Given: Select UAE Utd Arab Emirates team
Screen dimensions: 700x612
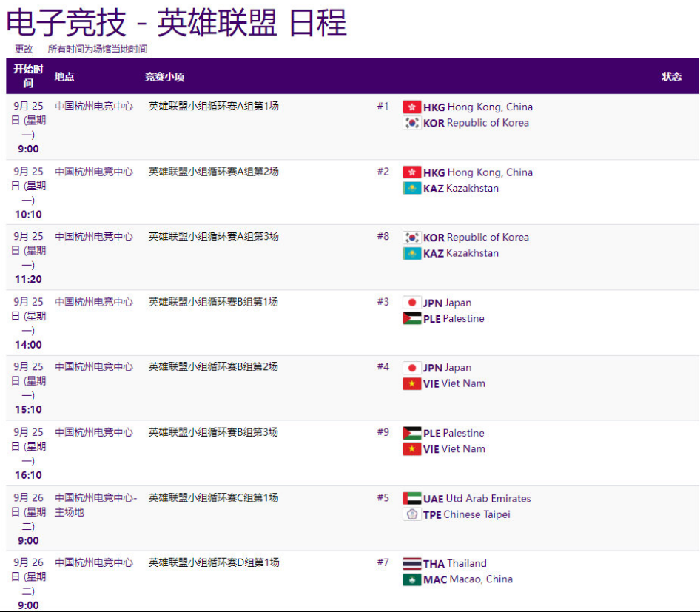Looking at the screenshot, I should [x=477, y=499].
